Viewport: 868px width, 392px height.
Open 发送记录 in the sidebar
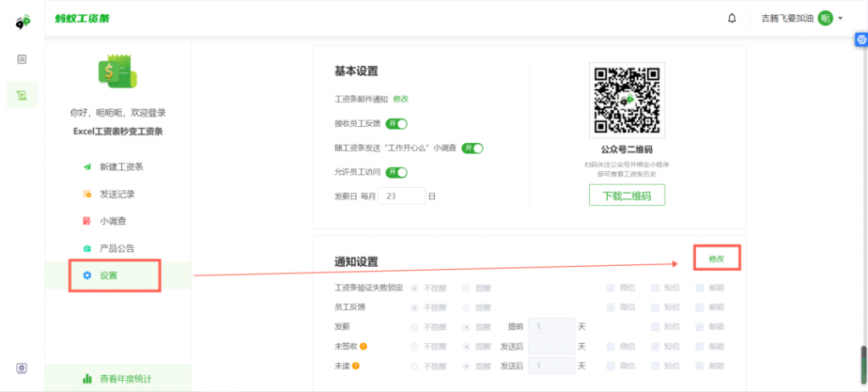[x=116, y=194]
